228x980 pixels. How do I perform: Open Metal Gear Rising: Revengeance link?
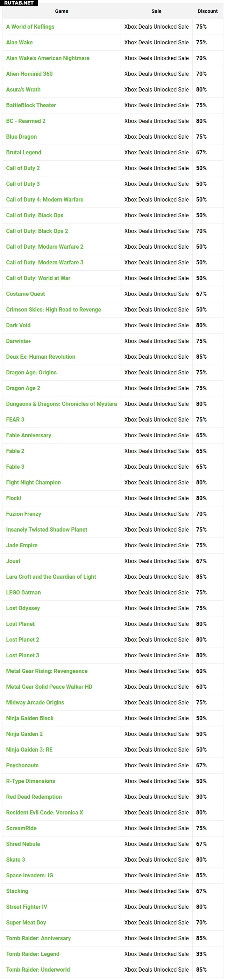click(x=47, y=671)
